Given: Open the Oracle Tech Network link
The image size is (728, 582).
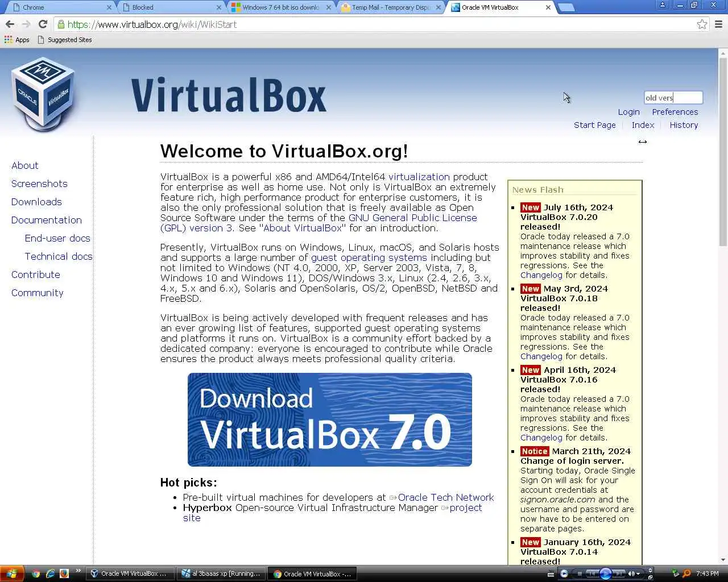Looking at the screenshot, I should [x=446, y=497].
